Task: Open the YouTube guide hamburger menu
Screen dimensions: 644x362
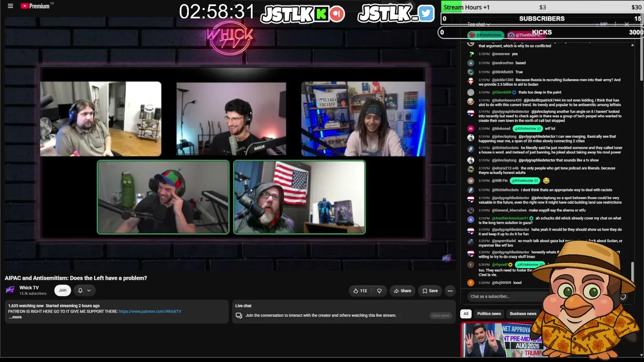Action: pos(10,6)
